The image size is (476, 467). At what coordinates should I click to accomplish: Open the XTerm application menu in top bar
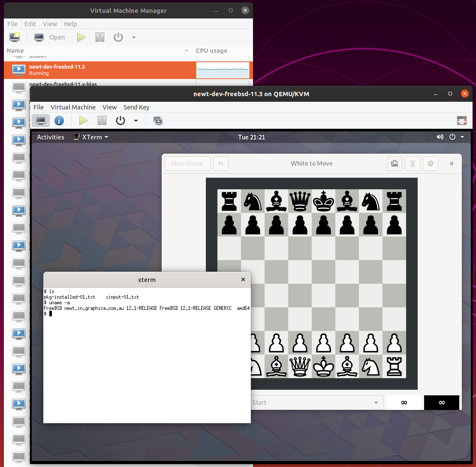90,137
